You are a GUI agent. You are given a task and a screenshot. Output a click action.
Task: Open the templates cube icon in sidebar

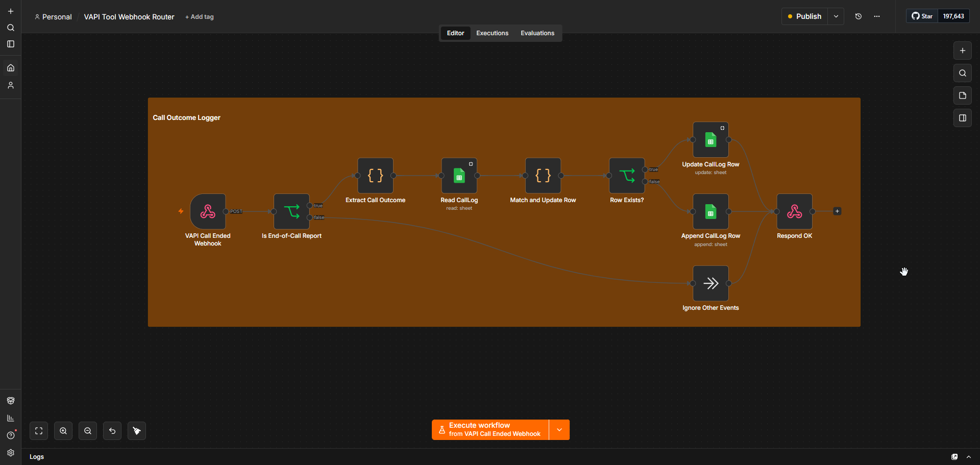point(11,401)
